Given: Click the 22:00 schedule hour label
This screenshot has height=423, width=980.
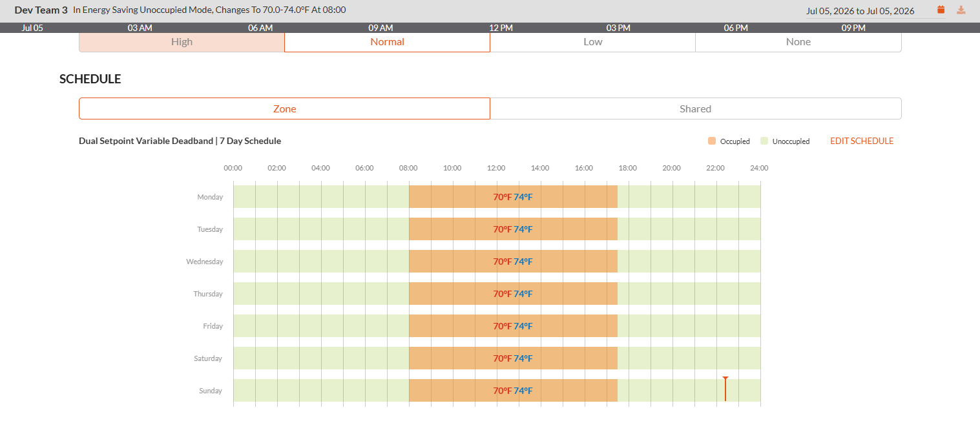Looking at the screenshot, I should (715, 168).
